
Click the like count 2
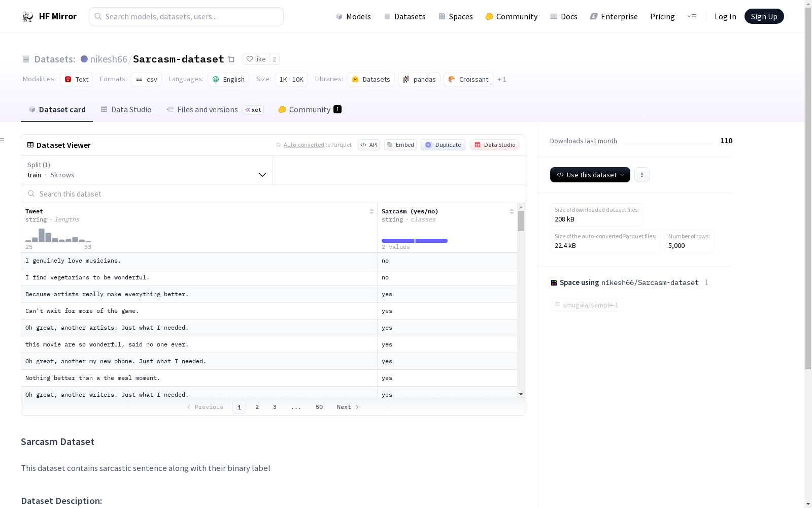tap(275, 59)
